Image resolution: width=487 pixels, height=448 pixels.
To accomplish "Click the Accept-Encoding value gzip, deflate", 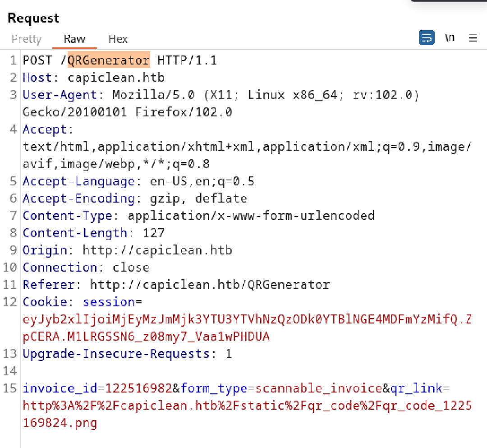I will [x=198, y=199].
